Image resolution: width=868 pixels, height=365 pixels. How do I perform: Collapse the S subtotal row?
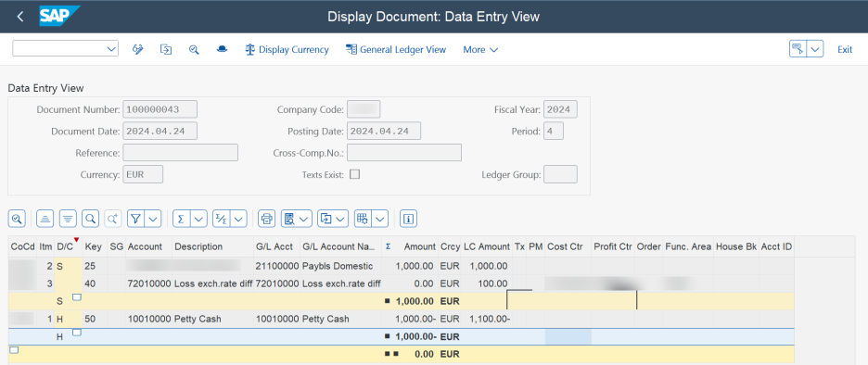(x=77, y=297)
